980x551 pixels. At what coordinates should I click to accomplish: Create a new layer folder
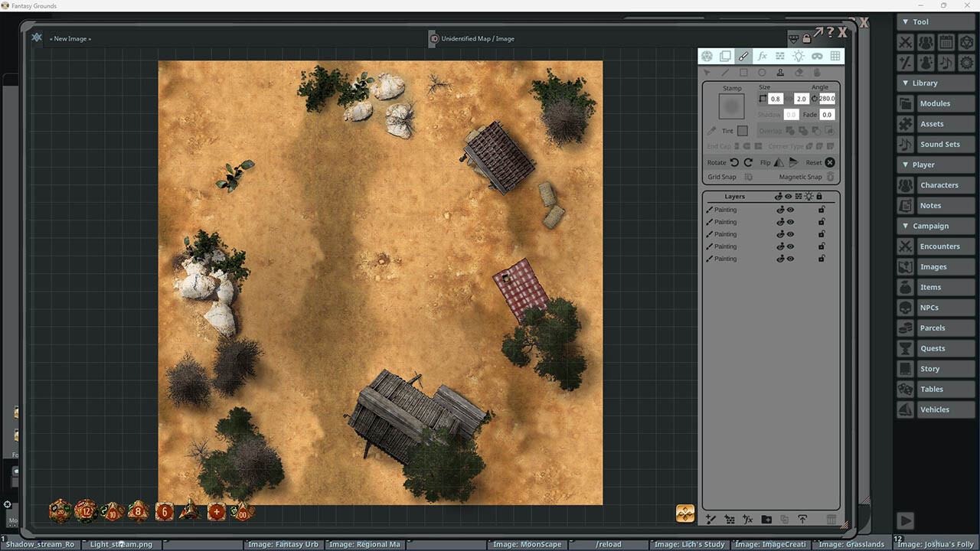[x=766, y=519]
